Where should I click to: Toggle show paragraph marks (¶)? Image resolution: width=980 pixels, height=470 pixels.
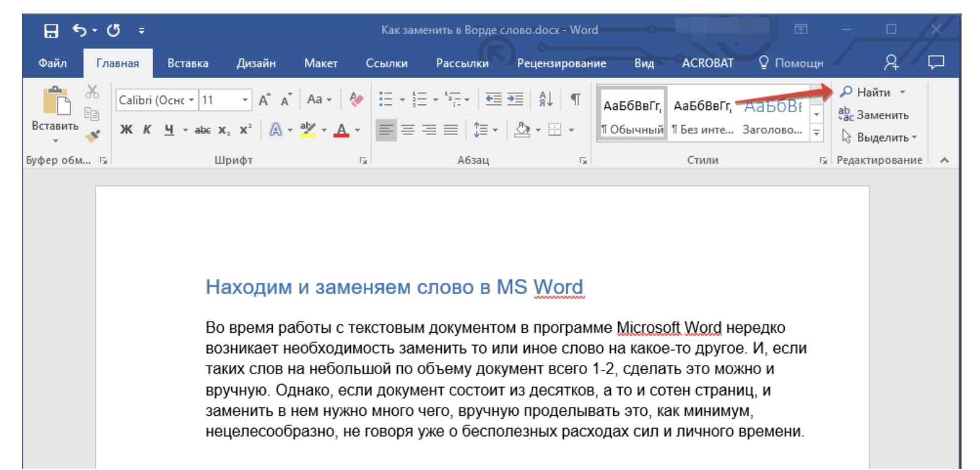tap(575, 99)
